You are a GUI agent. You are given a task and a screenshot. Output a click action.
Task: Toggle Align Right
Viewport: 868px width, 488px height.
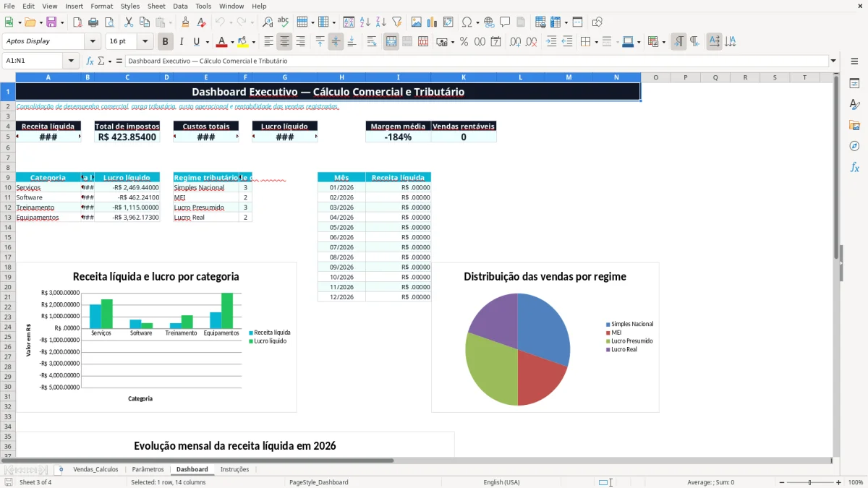[301, 42]
